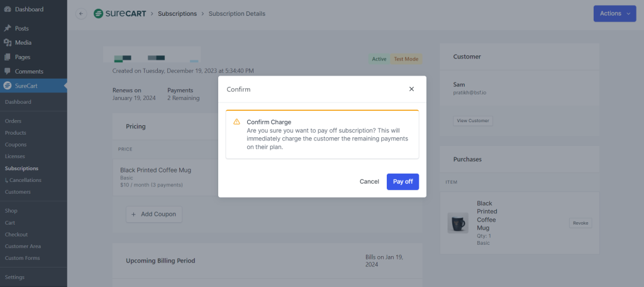Viewport: 644px width, 287px height.
Task: Close the Confirm dialog with X
Action: tap(411, 89)
